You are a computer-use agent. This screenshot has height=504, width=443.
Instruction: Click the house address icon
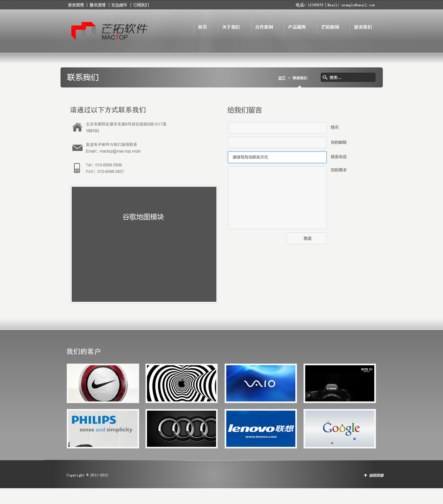77,127
